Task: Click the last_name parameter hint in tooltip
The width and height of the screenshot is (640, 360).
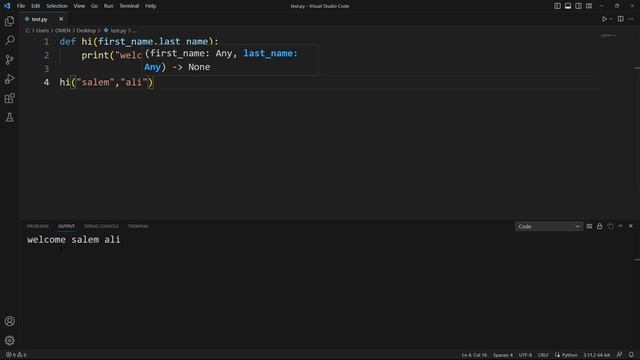Action: pyautogui.click(x=270, y=53)
